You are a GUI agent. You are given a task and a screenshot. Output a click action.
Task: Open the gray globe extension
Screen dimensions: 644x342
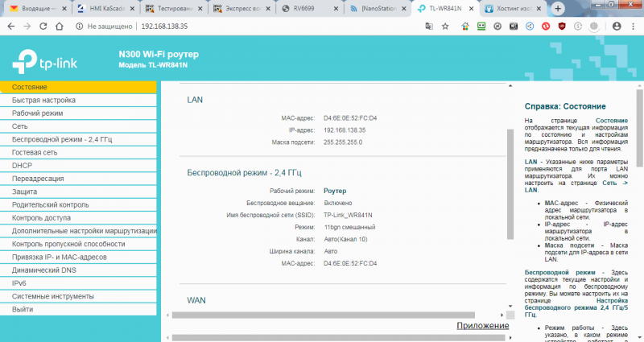594,27
